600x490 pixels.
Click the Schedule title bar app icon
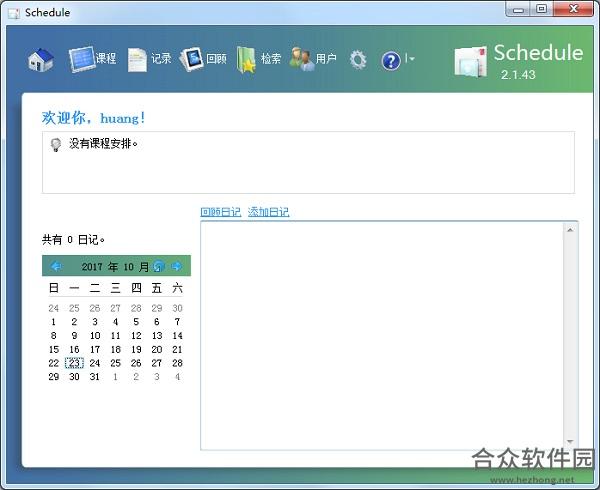(x=14, y=13)
